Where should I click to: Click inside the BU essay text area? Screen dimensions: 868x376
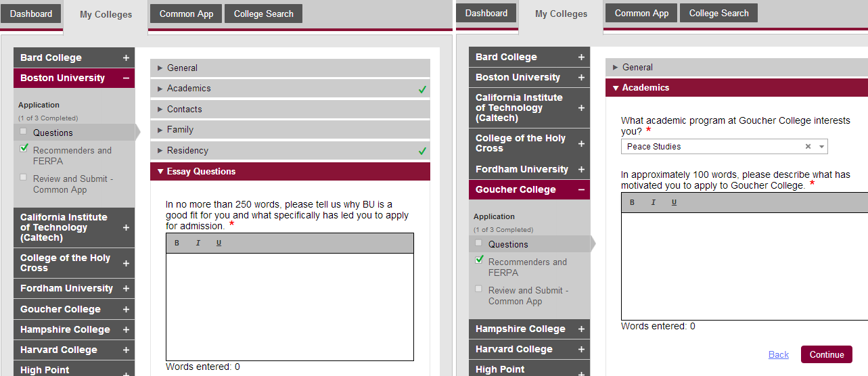(x=290, y=307)
